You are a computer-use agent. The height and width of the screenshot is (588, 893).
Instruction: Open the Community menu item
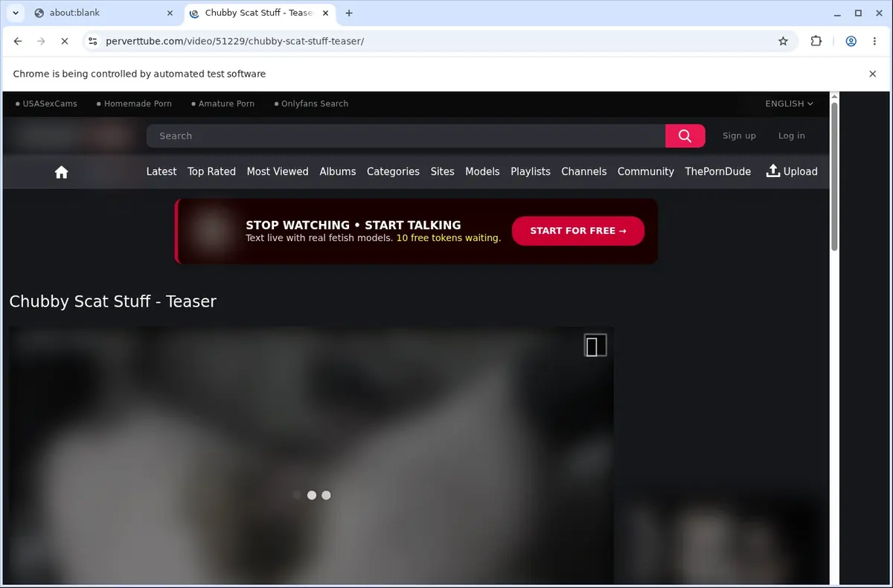pos(646,171)
